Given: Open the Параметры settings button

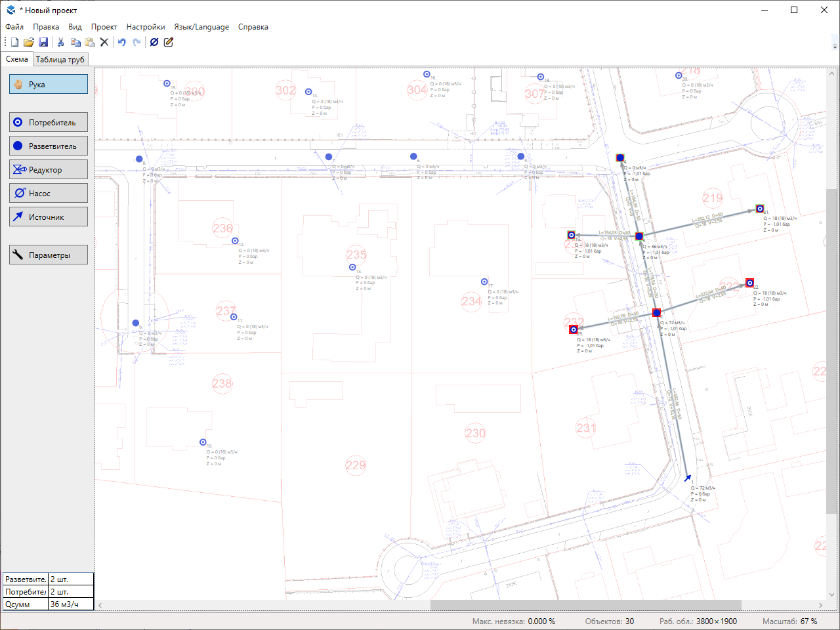Looking at the screenshot, I should pyautogui.click(x=49, y=255).
